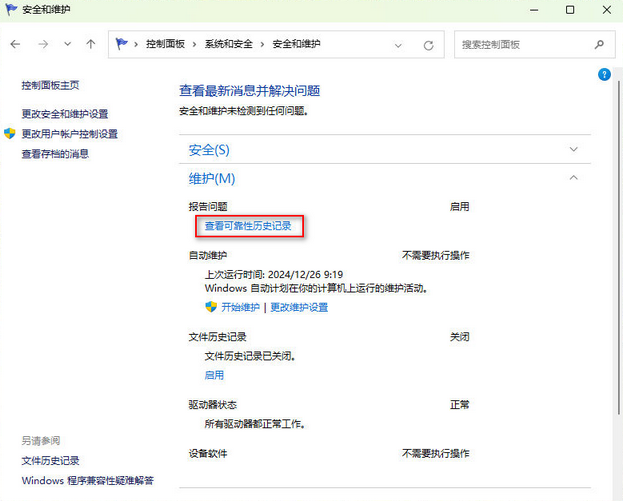Click the back navigation arrow
623x501 pixels.
[x=16, y=45]
